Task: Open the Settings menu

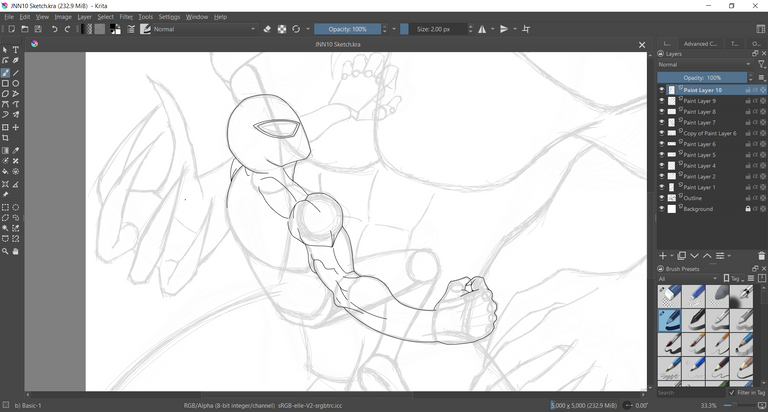Action: pyautogui.click(x=169, y=17)
